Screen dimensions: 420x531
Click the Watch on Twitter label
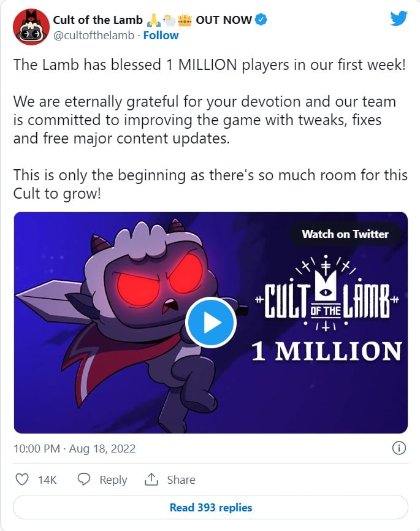[x=345, y=234]
